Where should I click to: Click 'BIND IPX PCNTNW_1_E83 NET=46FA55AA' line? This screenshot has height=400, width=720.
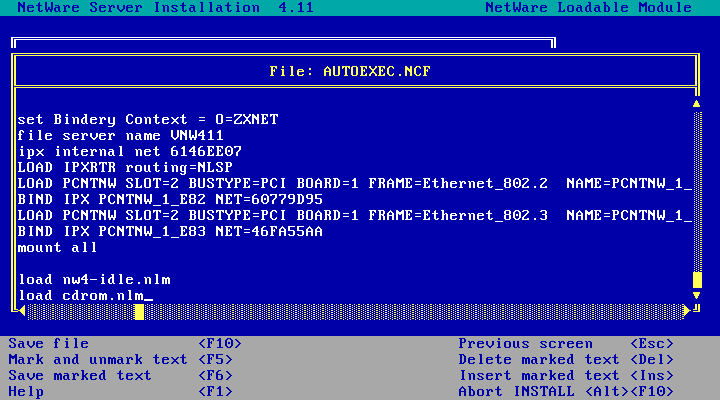[170, 232]
